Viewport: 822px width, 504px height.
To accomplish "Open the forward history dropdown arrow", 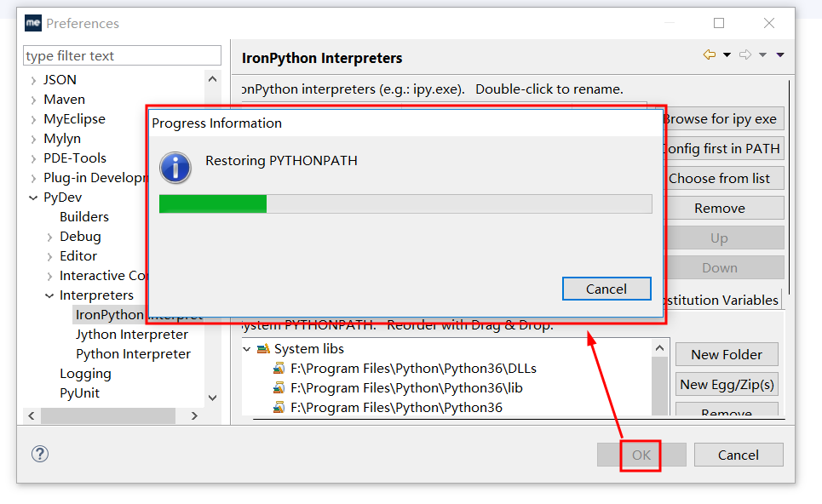I will [762, 55].
